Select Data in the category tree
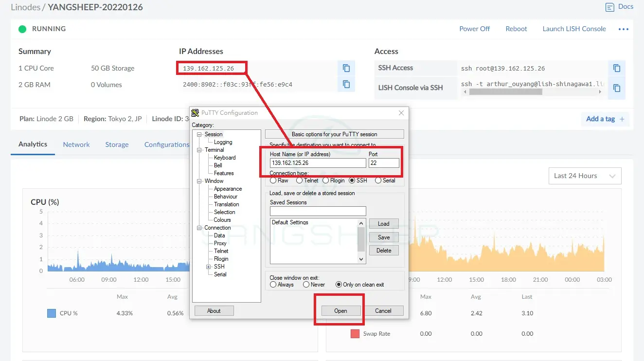 pos(219,235)
